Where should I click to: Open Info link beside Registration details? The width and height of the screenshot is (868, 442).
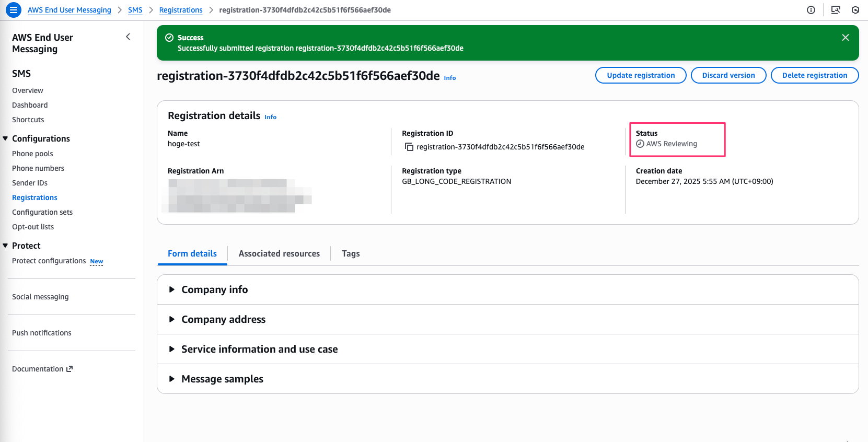pyautogui.click(x=270, y=117)
